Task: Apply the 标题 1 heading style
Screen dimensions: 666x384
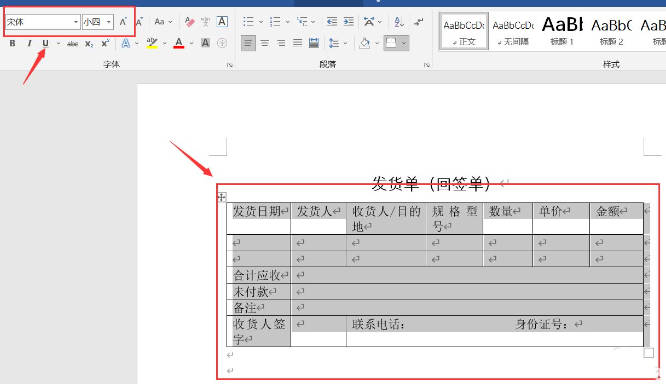Action: point(562,32)
